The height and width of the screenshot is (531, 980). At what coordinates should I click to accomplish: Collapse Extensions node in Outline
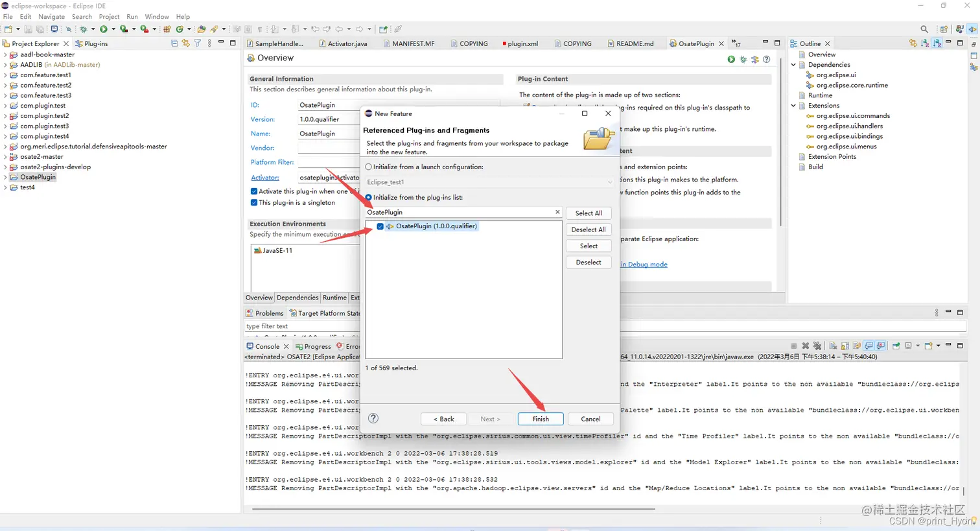pos(793,106)
